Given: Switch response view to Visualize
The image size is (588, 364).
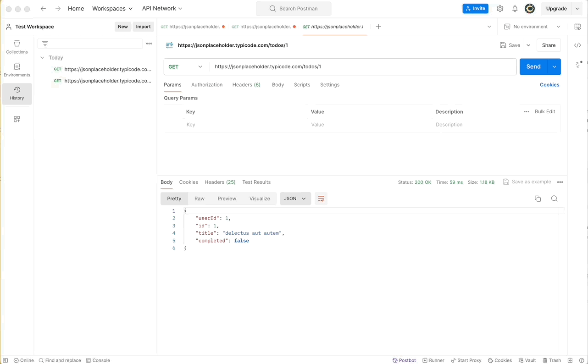Looking at the screenshot, I should pyautogui.click(x=260, y=199).
